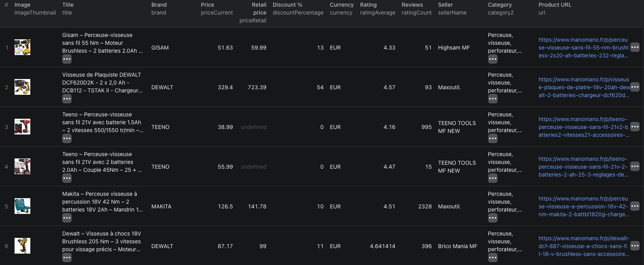Expand URL ellipsis in row 4 (15 reviews)

coord(635,167)
